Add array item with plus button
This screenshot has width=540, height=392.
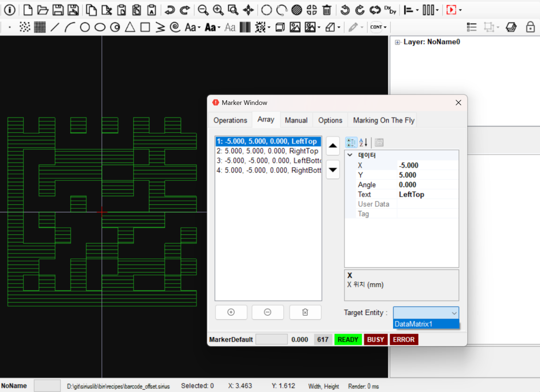tap(231, 312)
